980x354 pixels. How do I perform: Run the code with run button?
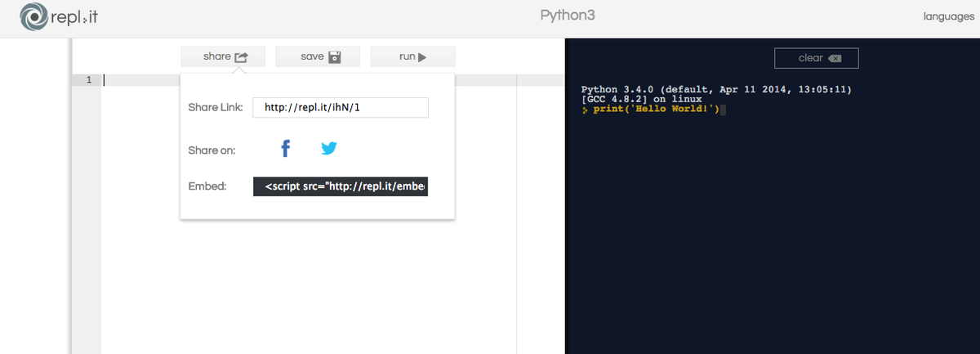point(413,56)
